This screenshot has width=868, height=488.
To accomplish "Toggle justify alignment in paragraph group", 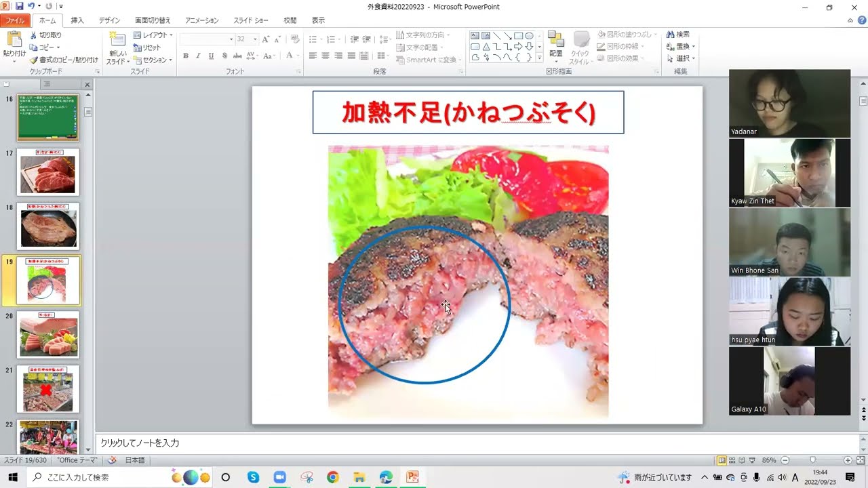I will coord(351,56).
